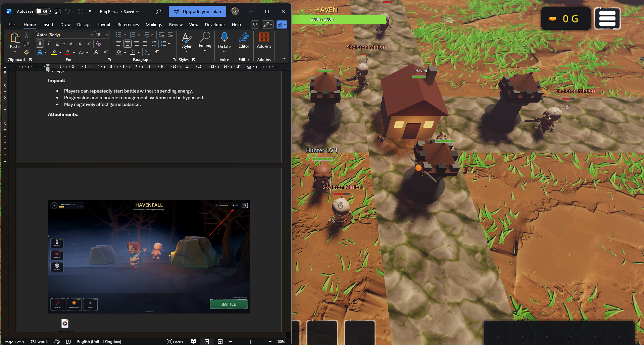
Task: Click the Share button in Word
Action: coord(282,24)
